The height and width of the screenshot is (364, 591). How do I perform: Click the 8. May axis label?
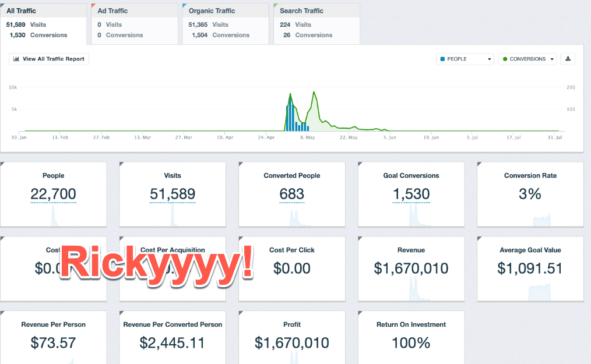308,137
